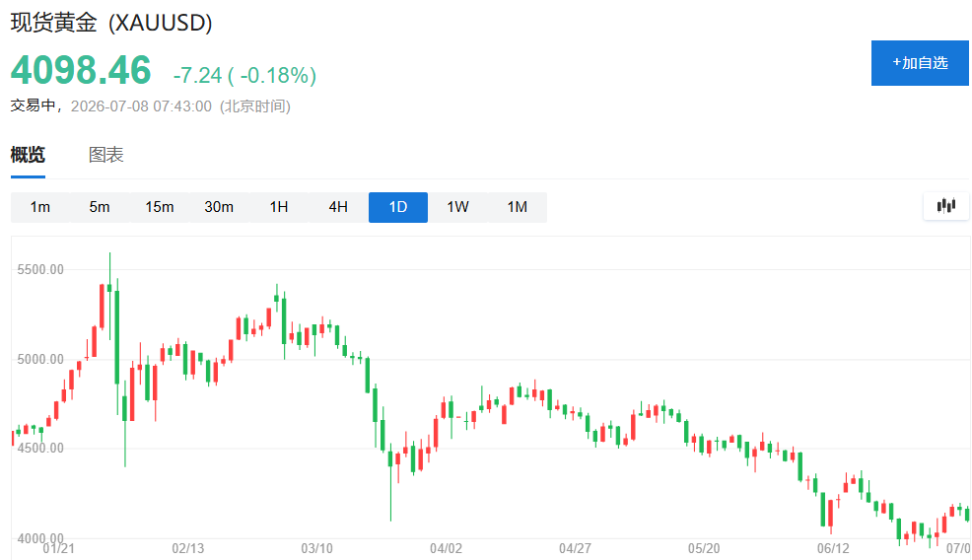Add XAUUSD with +加自选 button

[920, 63]
